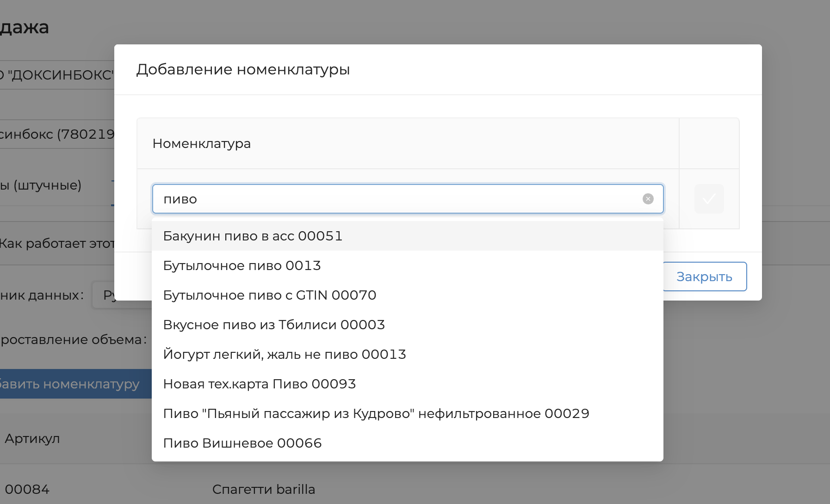This screenshot has width=830, height=504.
Task: Pick the "Пьяный пассажир из Кудрово" beer
Action: click(376, 413)
